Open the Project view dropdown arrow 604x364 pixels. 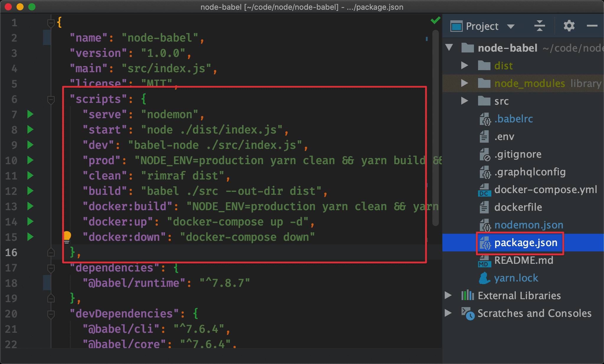[511, 27]
